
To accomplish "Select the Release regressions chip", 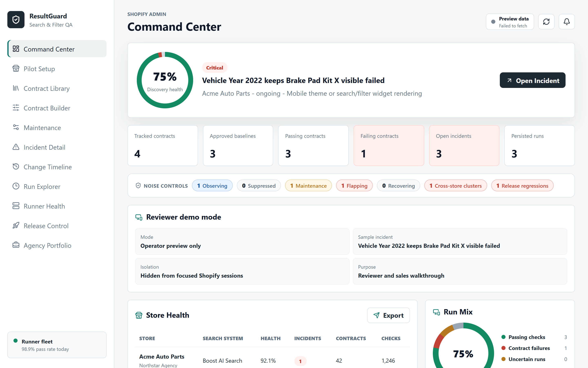I will point(522,186).
